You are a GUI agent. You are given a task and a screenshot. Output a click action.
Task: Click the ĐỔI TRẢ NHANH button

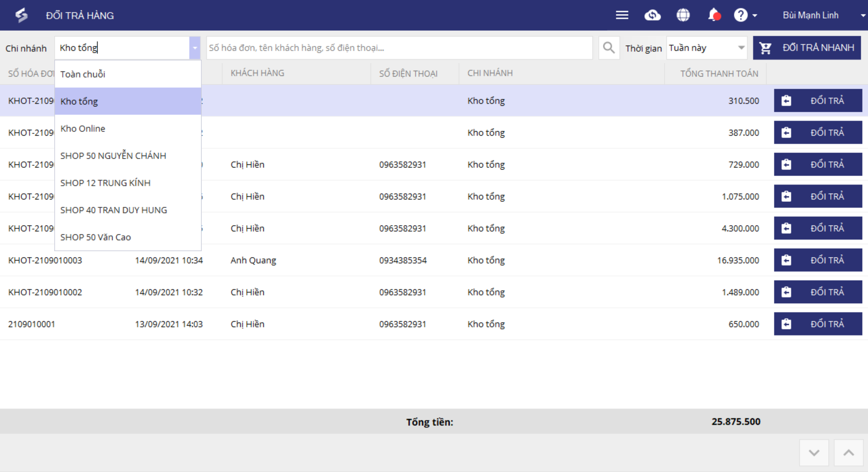pyautogui.click(x=807, y=48)
